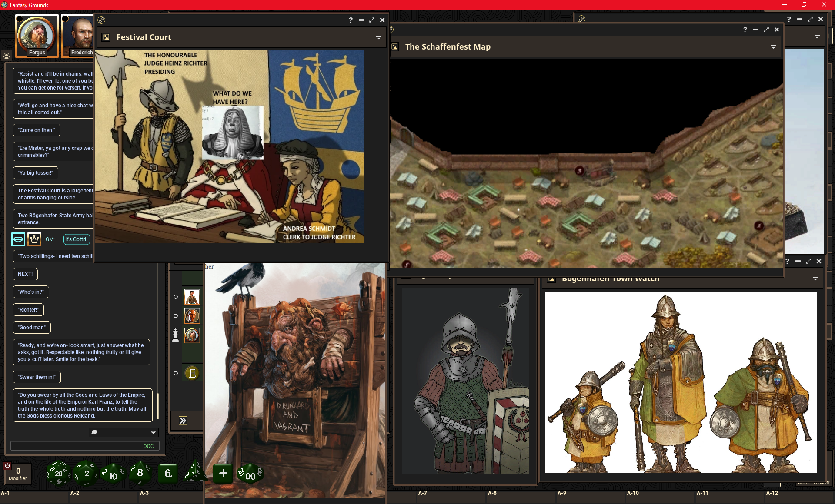
Task: Click the speaking lips chat mode icon
Action: (18, 239)
